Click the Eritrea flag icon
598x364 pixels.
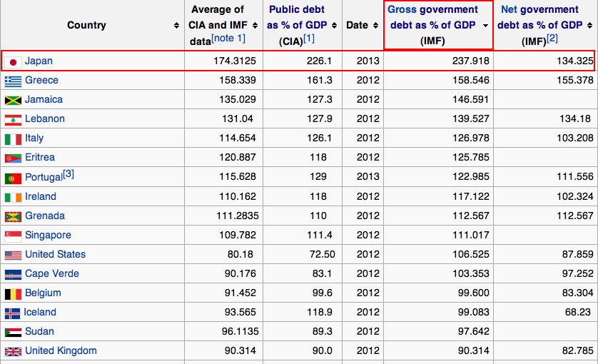tap(13, 158)
